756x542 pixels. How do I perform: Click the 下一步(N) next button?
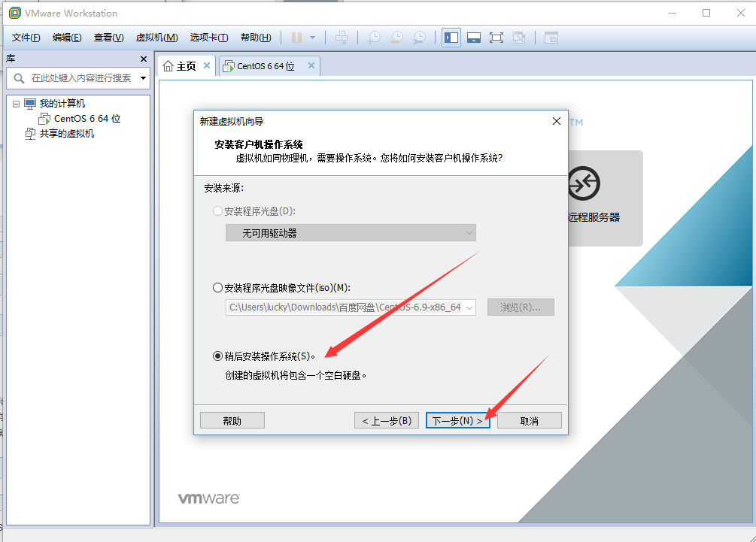(x=457, y=420)
